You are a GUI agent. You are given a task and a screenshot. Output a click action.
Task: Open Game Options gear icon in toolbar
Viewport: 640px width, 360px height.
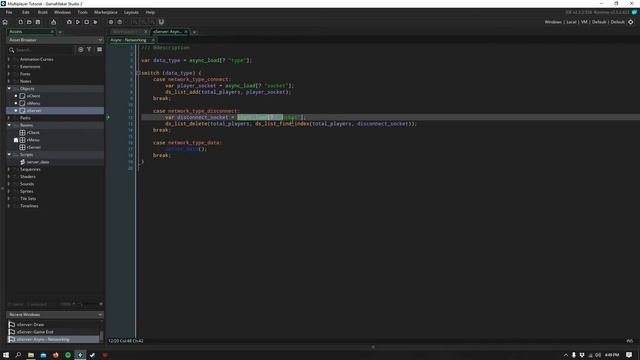pyautogui.click(x=111, y=22)
